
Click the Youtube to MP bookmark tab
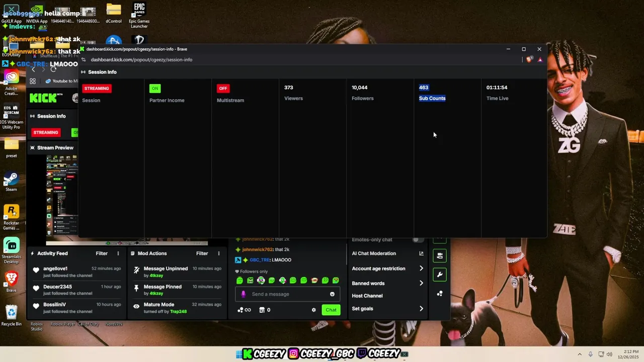click(61, 81)
